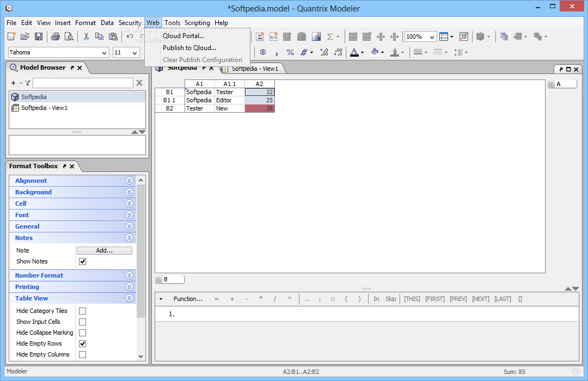Expand the Background section
This screenshot has width=588, height=381.
[129, 192]
